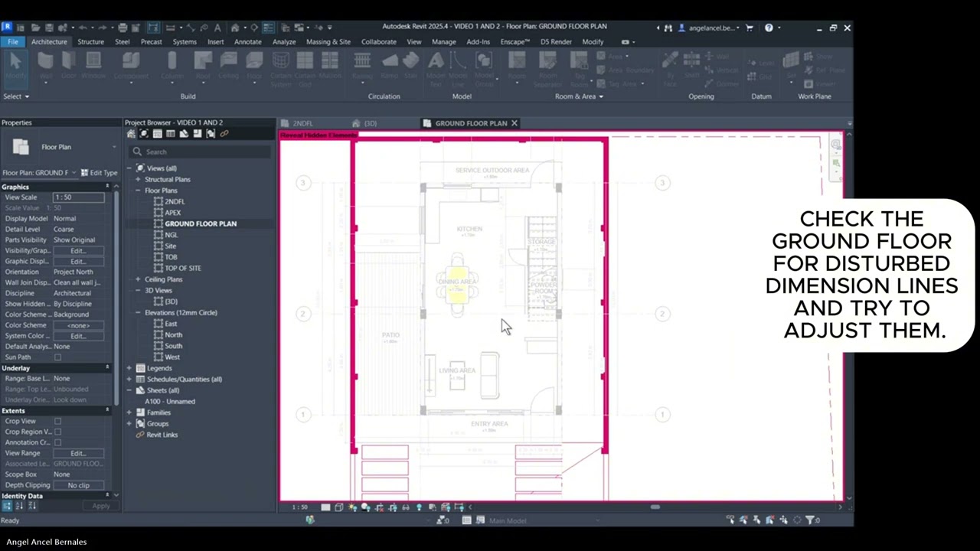Select the Stair tool in Circulation
This screenshot has height=551, width=980.
(x=411, y=66)
